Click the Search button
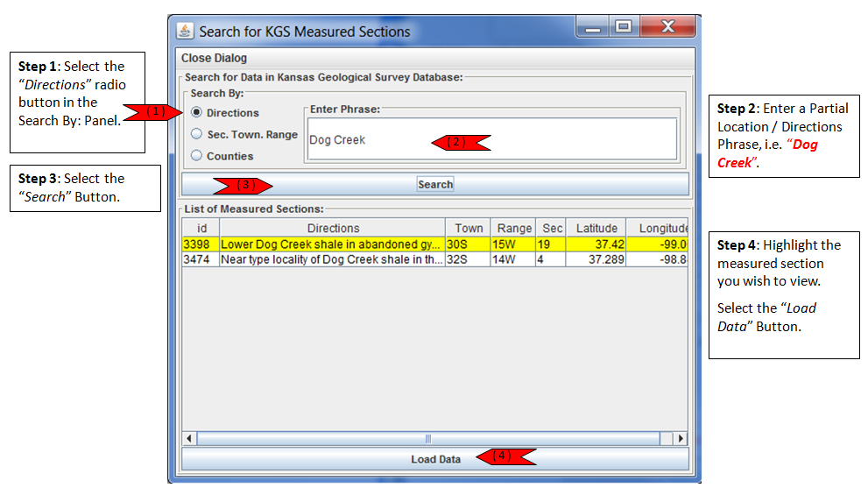 pos(435,184)
